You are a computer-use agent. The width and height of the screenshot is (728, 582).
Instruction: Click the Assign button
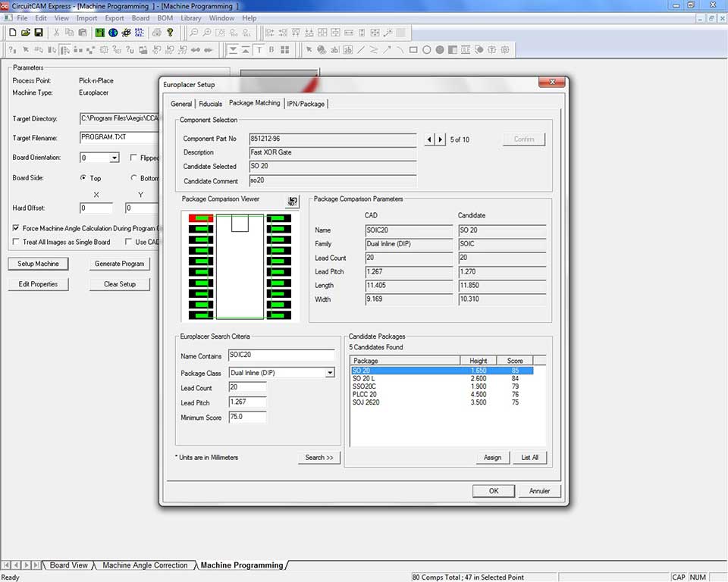[x=492, y=458]
